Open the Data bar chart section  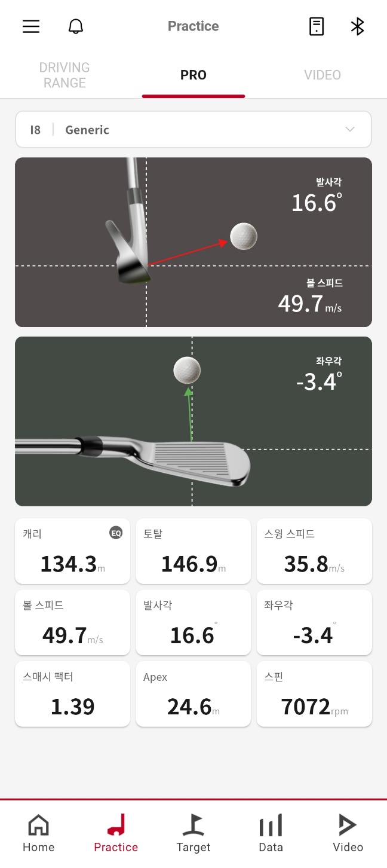coord(271,833)
